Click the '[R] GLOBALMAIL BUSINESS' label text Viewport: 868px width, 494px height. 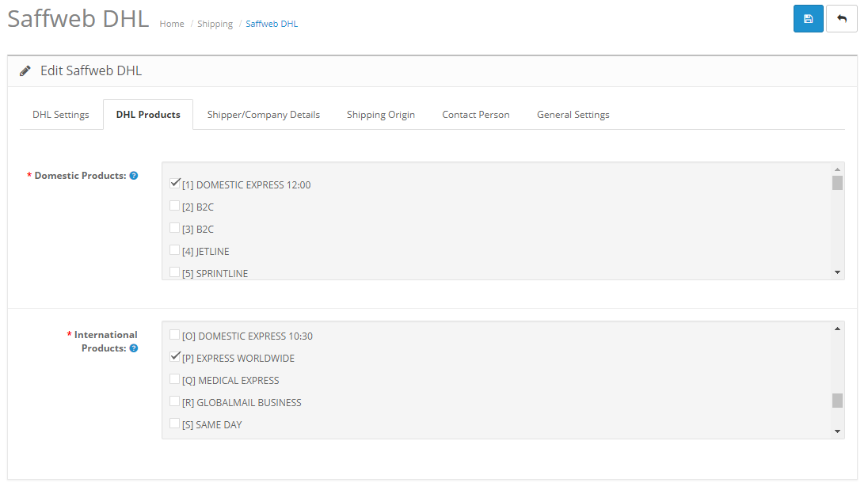point(242,402)
